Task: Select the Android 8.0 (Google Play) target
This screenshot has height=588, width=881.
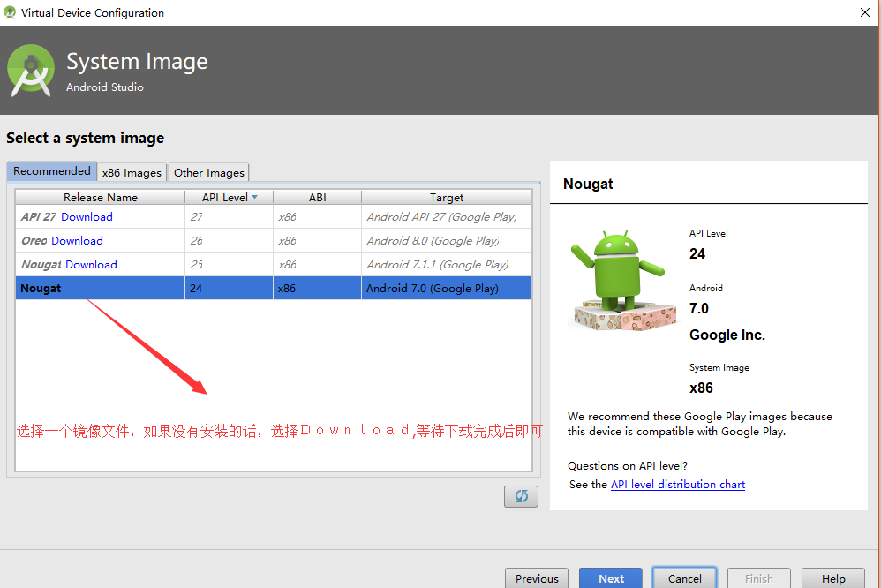Action: (446, 241)
